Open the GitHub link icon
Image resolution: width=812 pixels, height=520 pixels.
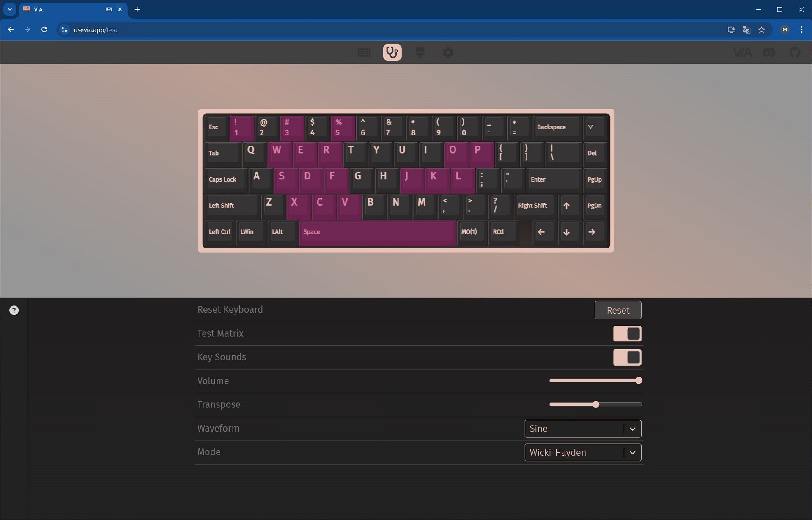[x=795, y=52]
